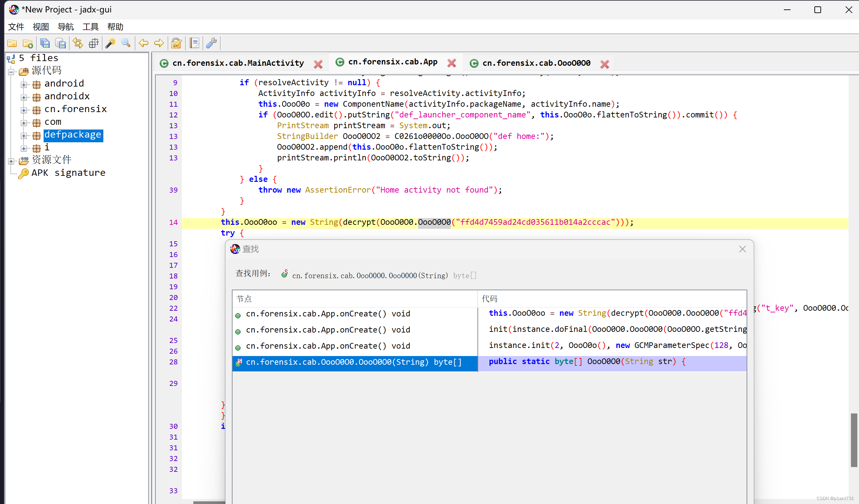The image size is (859, 504).
Task: Expand the 资源文件 tree node
Action: tap(11, 161)
